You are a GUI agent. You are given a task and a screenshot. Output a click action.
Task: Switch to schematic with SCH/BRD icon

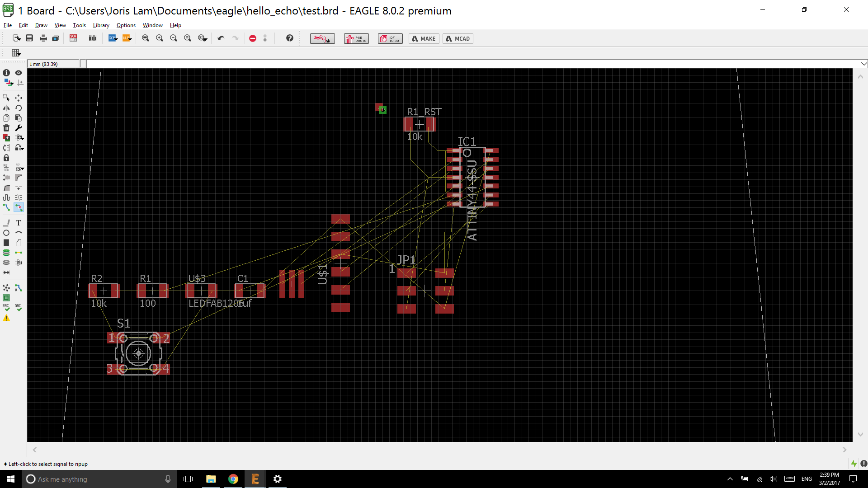coord(73,38)
